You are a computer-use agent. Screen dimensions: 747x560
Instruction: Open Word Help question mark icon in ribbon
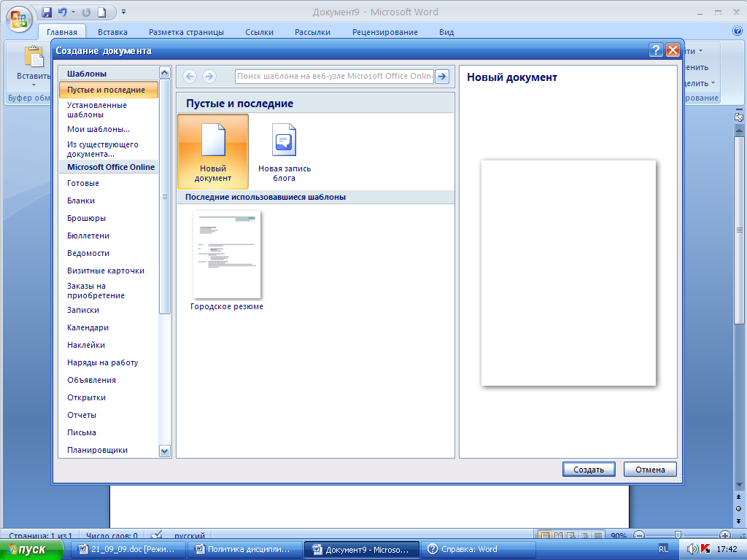point(737,31)
